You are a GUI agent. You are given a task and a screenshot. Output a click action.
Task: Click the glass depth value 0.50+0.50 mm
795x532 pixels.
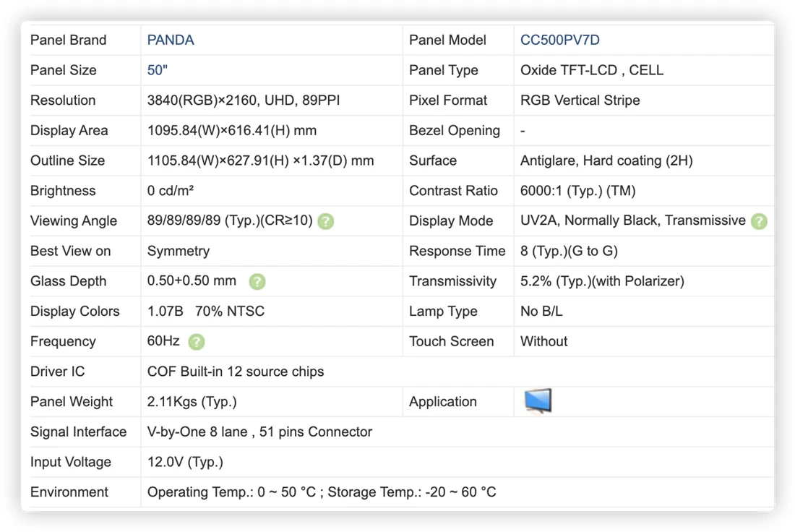tap(192, 281)
